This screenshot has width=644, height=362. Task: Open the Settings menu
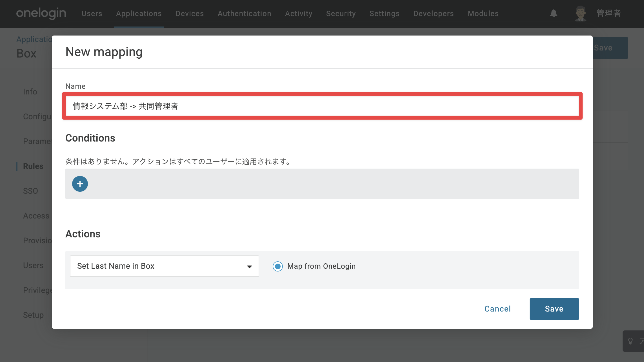pyautogui.click(x=385, y=14)
